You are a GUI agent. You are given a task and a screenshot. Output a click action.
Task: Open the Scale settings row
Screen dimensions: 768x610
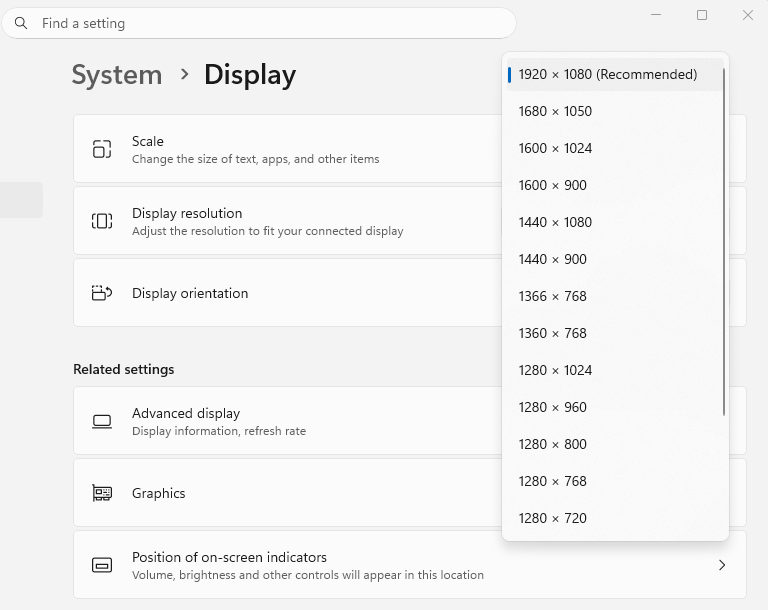(409, 149)
